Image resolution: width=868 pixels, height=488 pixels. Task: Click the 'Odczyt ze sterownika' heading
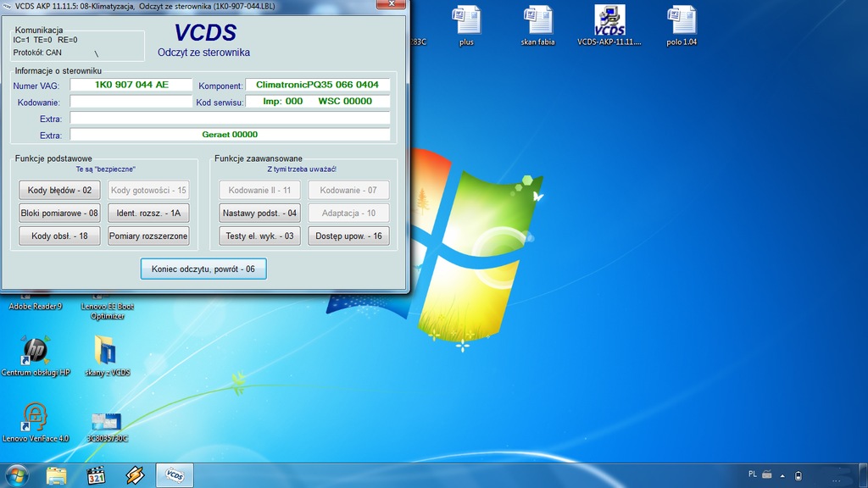click(x=203, y=53)
